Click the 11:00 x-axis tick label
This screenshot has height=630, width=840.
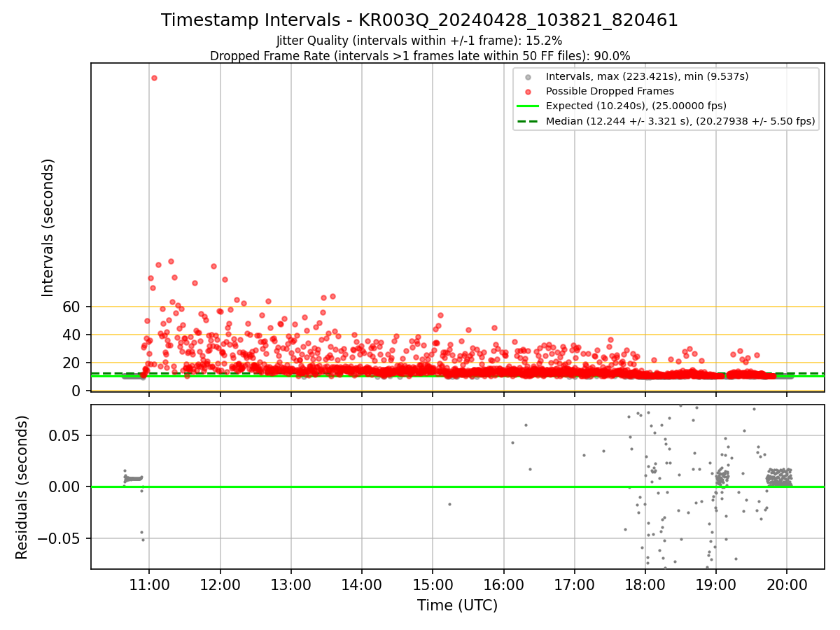coord(148,584)
